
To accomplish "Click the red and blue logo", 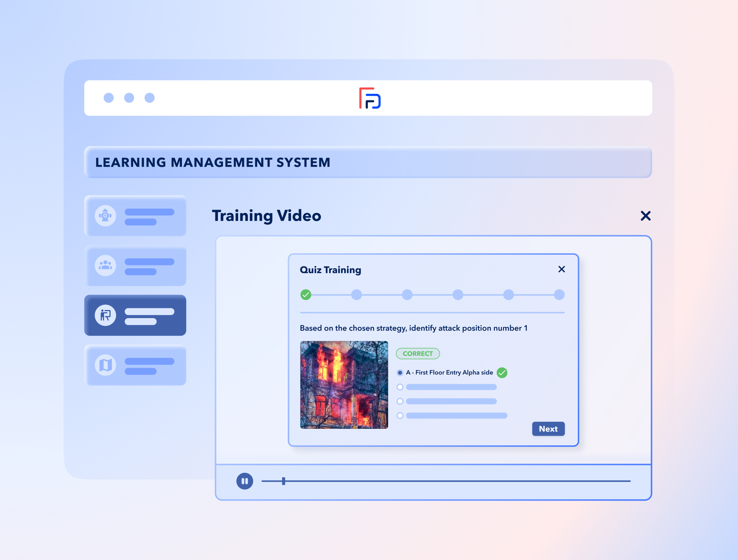I will (x=369, y=98).
